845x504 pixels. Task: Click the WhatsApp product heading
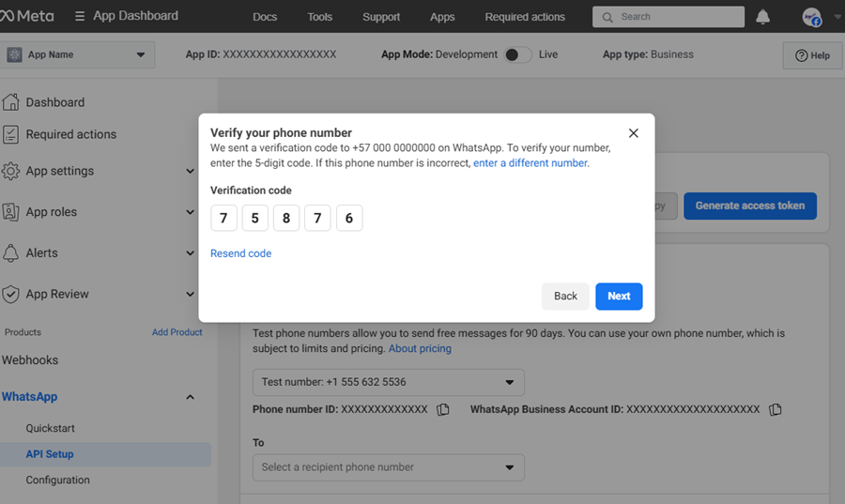pos(30,397)
